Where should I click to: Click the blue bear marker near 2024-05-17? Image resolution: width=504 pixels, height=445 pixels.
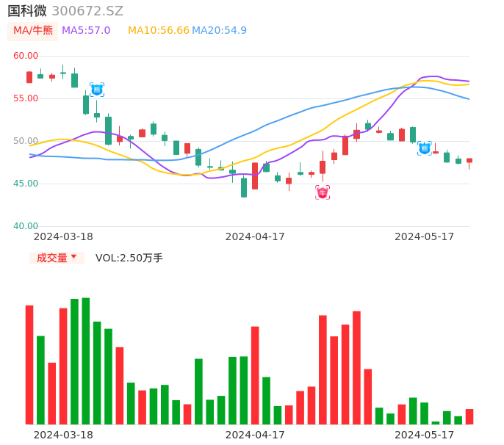pos(425,148)
